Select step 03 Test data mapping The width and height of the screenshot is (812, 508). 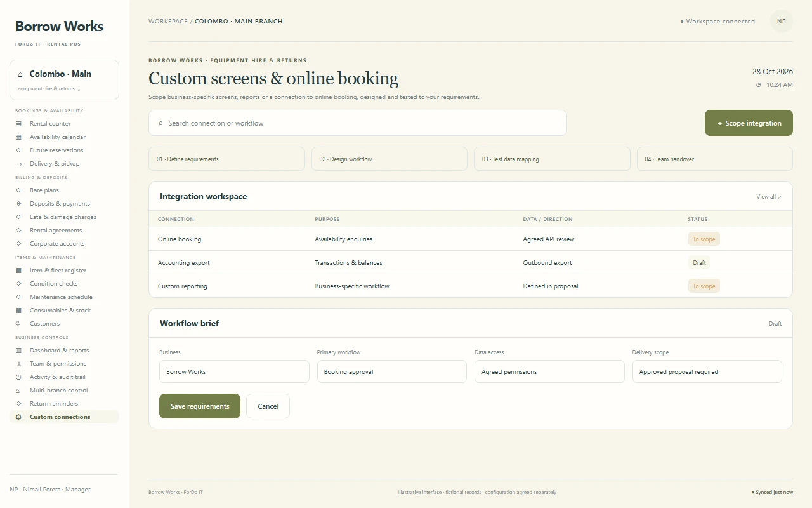(x=552, y=159)
